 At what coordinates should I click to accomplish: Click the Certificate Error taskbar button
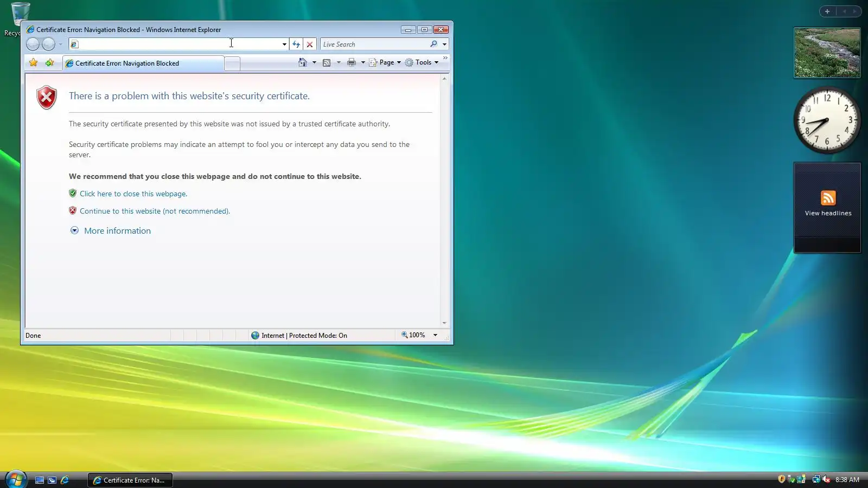(x=130, y=480)
